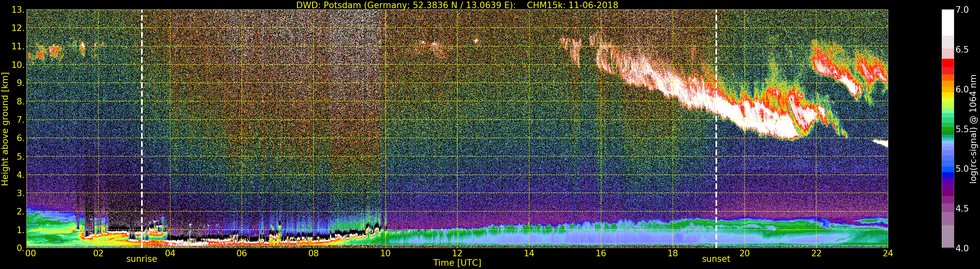This screenshot has height=269, width=980.
Task: Click the '12' time axis tick label
Action: [457, 253]
